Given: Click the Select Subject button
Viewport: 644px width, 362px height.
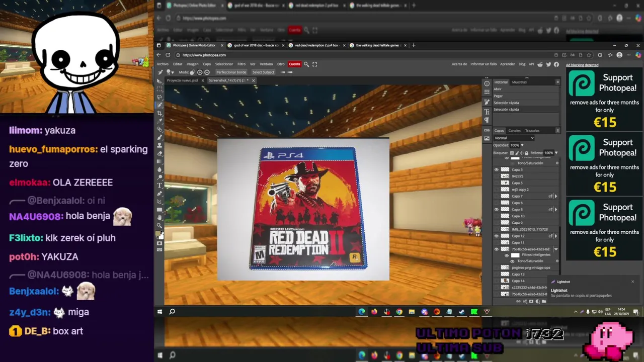Looking at the screenshot, I should point(263,72).
